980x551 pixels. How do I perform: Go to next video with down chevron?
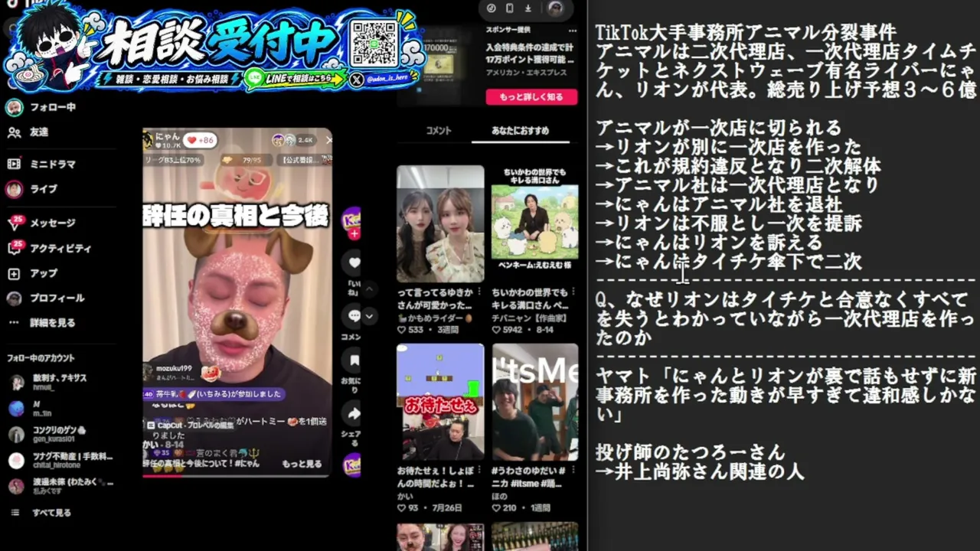tap(369, 315)
